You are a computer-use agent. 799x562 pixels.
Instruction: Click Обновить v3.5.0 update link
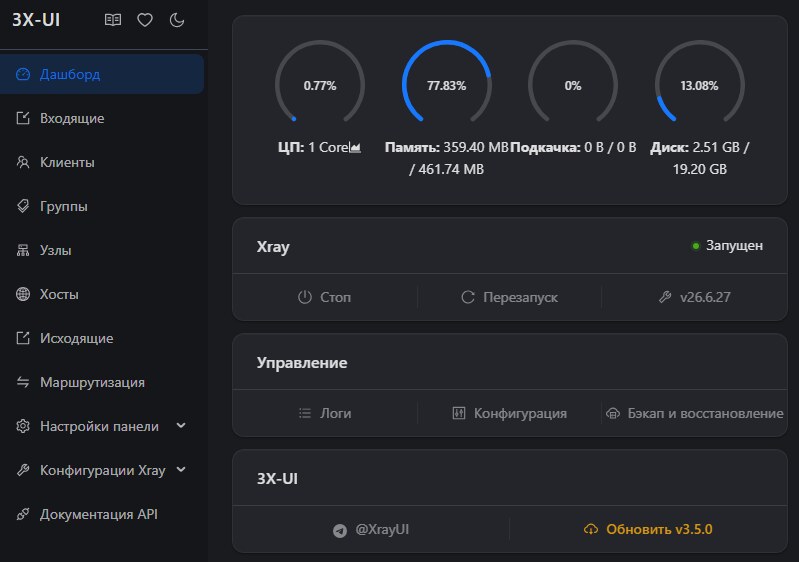point(648,529)
